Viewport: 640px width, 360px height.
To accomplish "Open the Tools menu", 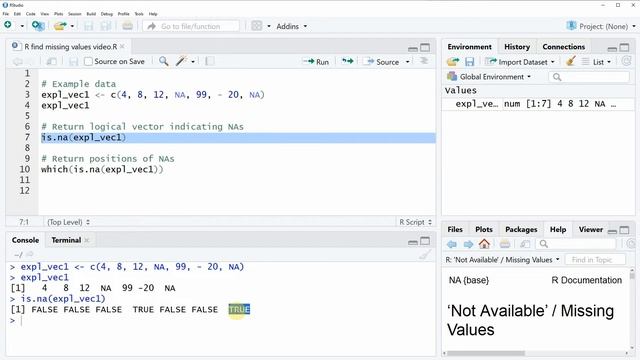I will coord(139,14).
